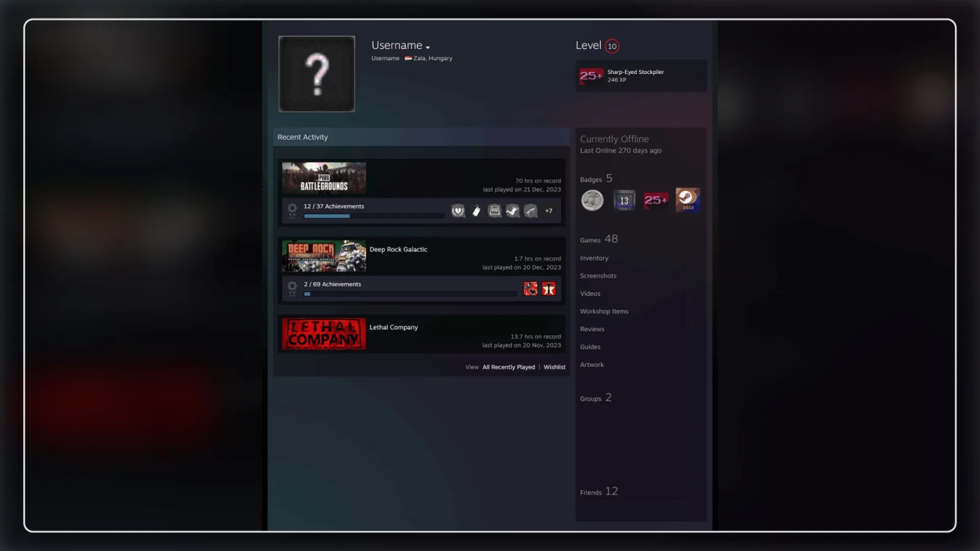Screen dimensions: 980x551
Task: Click the Steam 2023 badge icon
Action: pos(688,200)
